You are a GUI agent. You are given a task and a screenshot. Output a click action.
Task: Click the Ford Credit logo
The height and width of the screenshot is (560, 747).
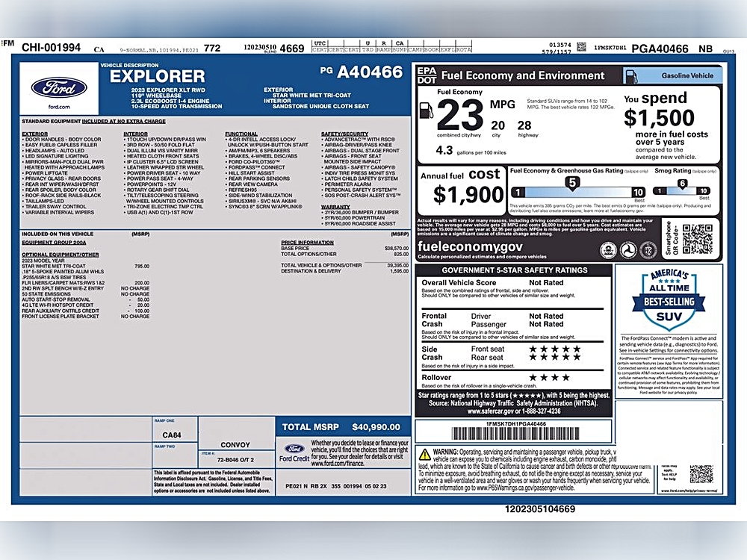coord(294,453)
